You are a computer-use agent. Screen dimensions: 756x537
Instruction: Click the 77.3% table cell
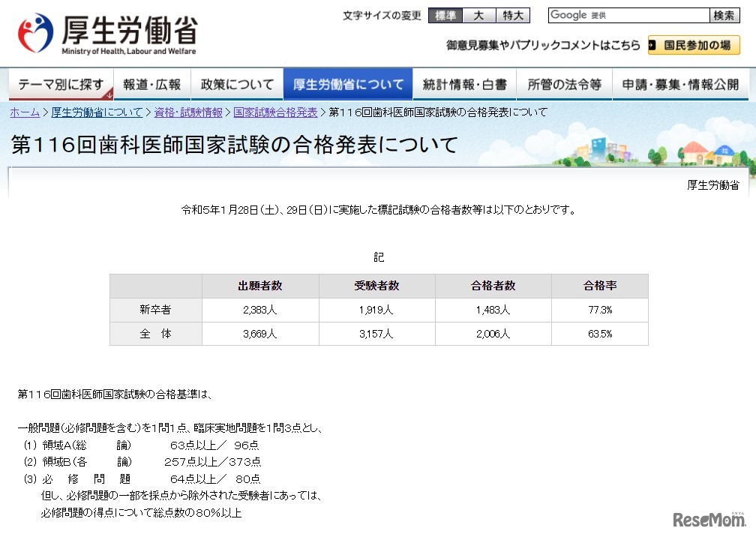[600, 310]
